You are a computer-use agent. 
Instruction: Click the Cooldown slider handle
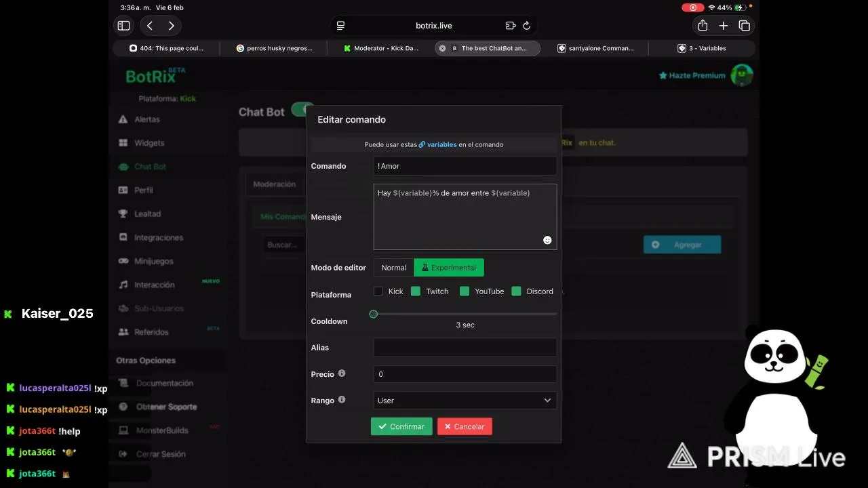pyautogui.click(x=374, y=314)
